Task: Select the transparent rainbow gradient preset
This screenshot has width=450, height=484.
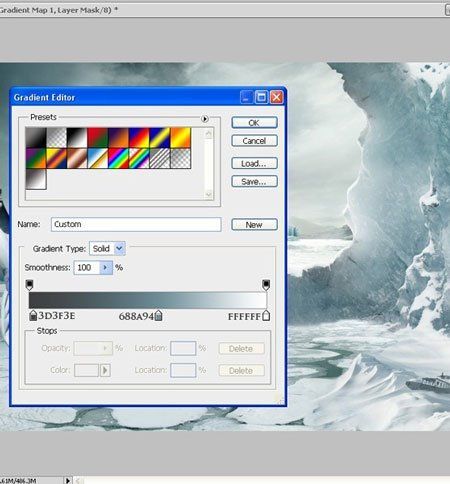Action: point(139,158)
